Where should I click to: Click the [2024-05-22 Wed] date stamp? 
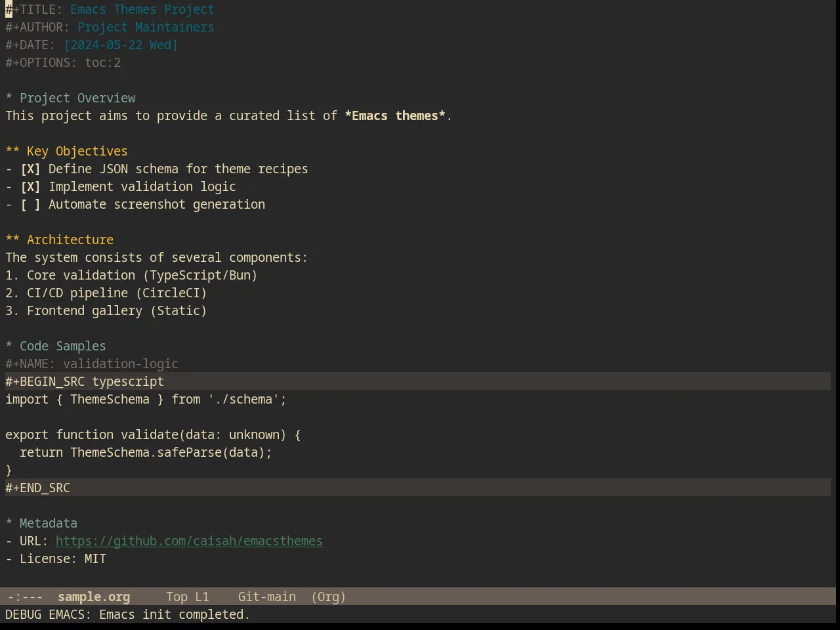pos(121,45)
